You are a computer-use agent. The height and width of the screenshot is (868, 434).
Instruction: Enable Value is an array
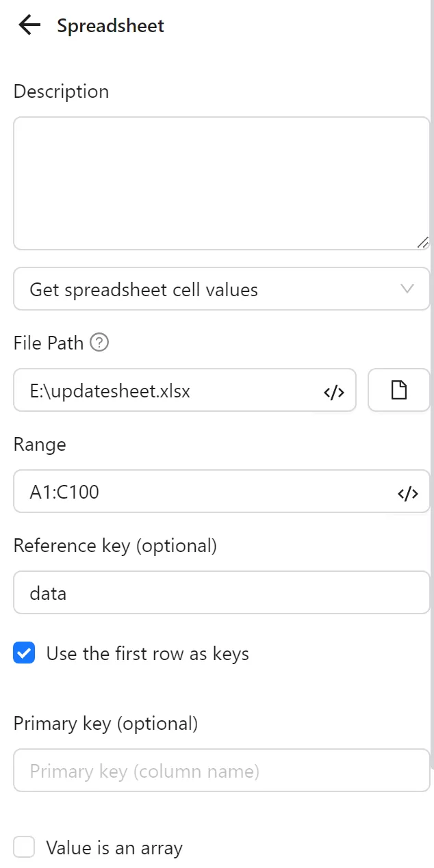tap(24, 847)
